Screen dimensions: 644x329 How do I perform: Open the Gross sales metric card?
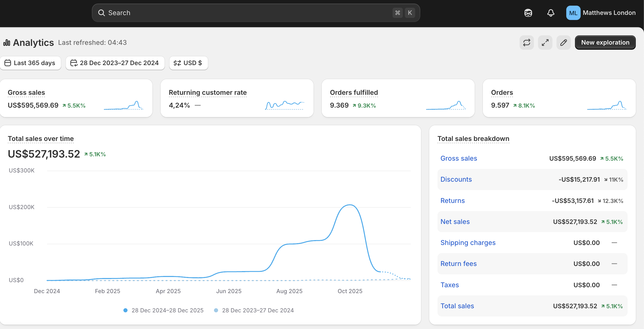(76, 98)
